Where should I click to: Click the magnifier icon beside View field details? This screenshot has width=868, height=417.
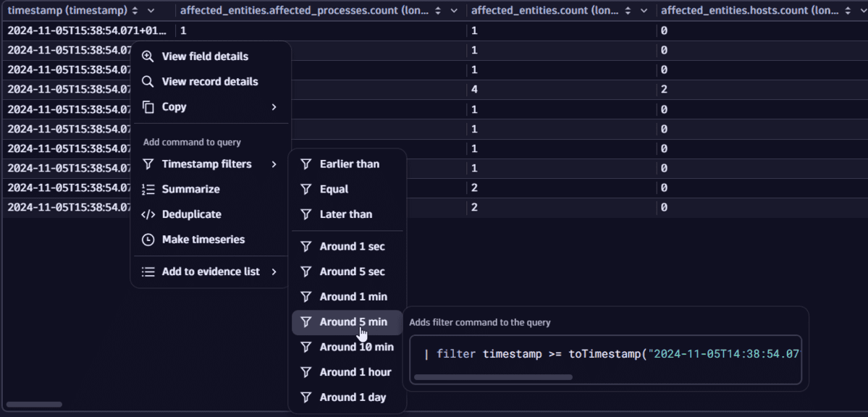pos(147,56)
